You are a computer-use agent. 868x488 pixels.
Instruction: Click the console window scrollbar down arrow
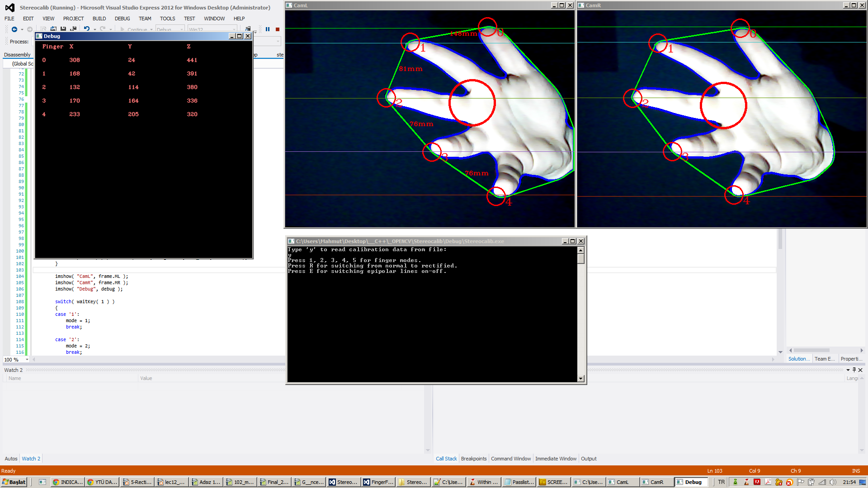[581, 379]
